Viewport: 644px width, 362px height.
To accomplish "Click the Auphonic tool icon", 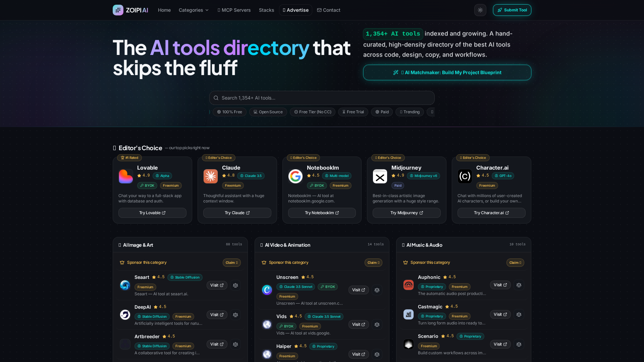I will point(409,285).
